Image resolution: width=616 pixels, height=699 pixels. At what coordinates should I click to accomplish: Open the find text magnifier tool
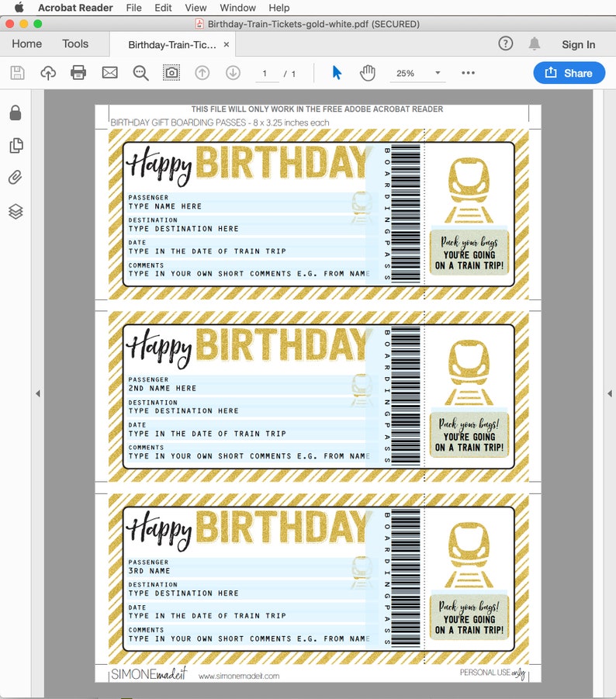point(141,73)
